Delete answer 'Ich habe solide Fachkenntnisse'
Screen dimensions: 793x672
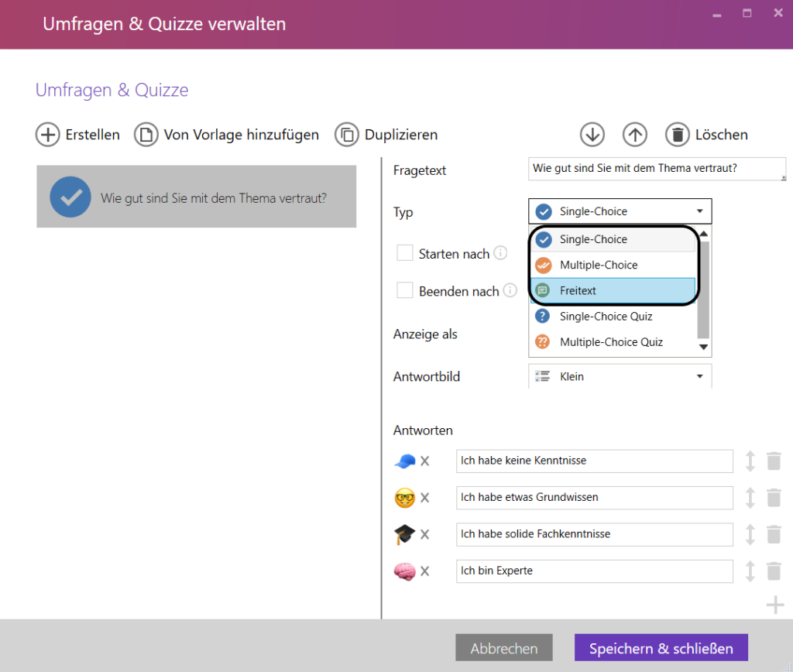coord(774,534)
